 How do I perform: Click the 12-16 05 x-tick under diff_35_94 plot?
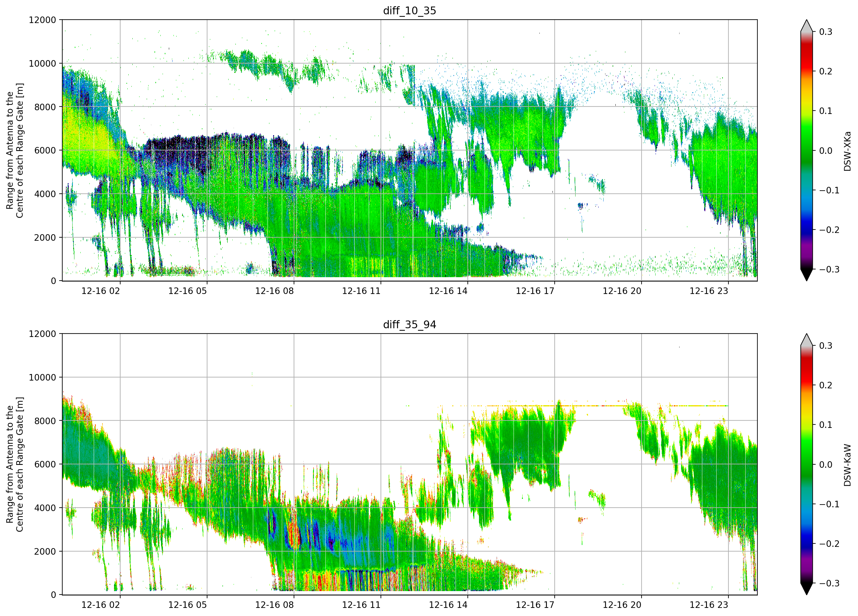pyautogui.click(x=188, y=605)
